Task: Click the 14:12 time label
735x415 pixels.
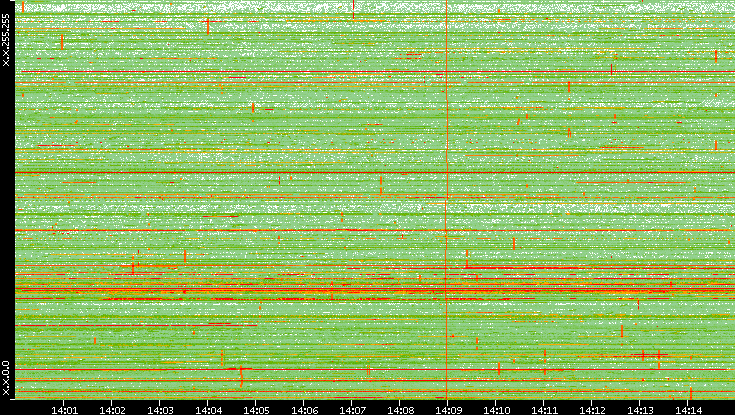Action: (593, 409)
